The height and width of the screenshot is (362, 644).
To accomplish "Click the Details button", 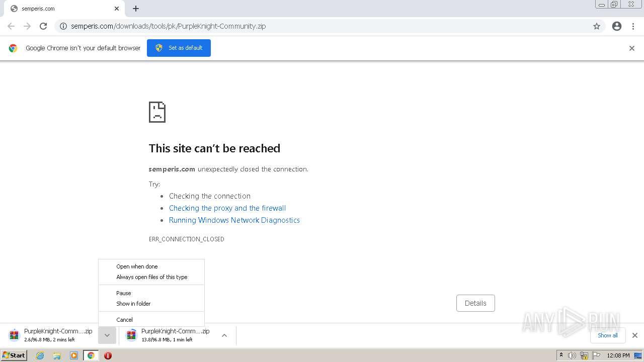I will click(x=475, y=303).
